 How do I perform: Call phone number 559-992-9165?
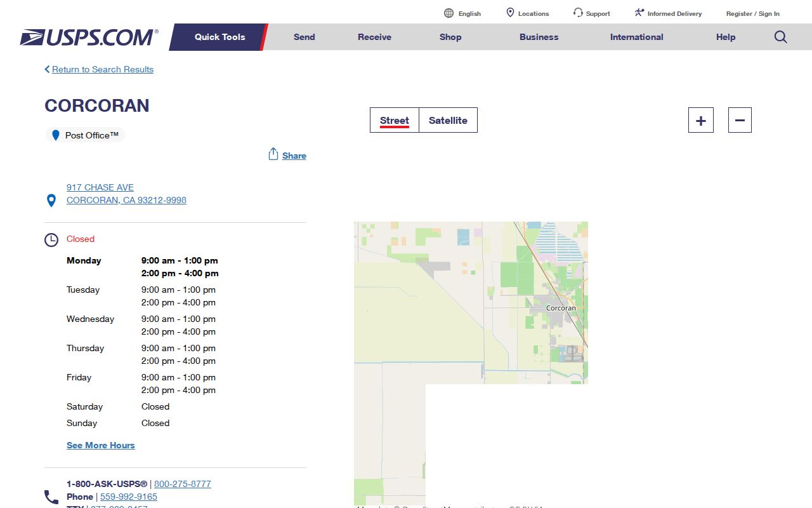tap(129, 497)
